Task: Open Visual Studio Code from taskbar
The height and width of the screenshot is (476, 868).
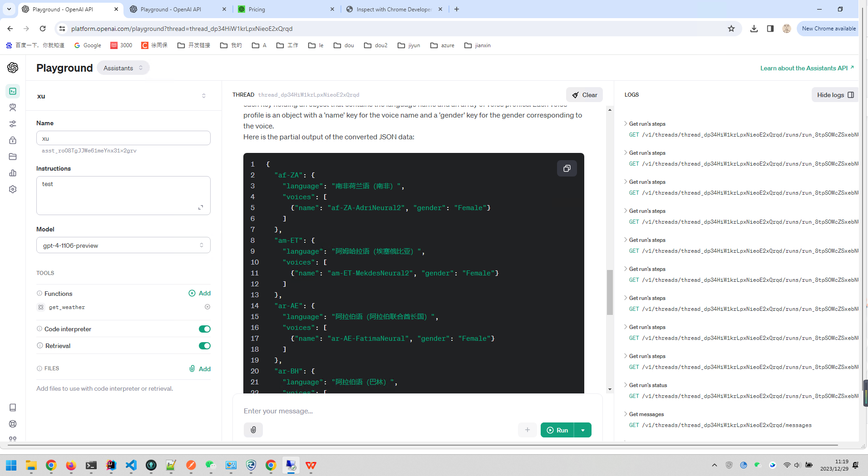Action: point(131,465)
